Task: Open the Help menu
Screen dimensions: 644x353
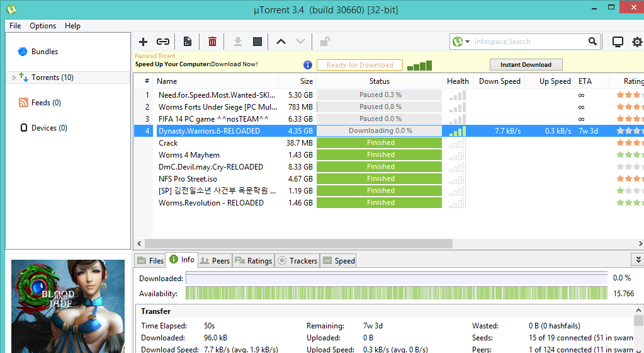Action: pos(72,25)
